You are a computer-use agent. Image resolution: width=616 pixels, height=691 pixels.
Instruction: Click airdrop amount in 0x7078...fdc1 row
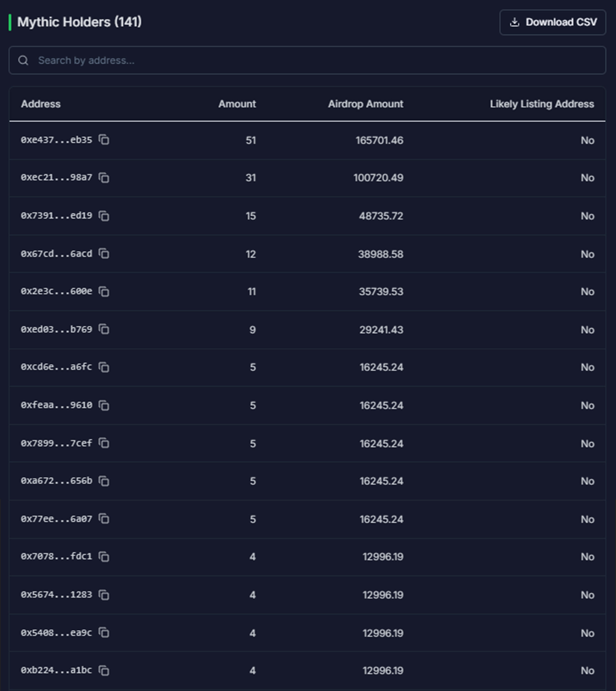[x=383, y=557]
